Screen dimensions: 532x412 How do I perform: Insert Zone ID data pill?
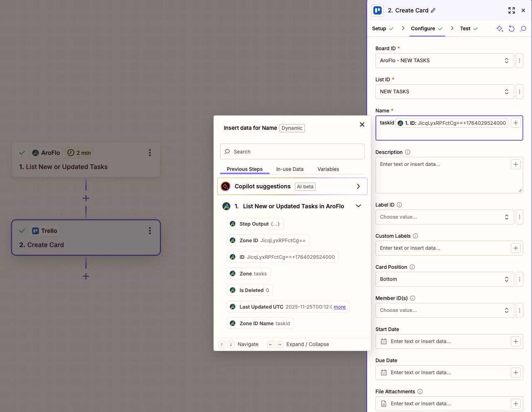(x=268, y=241)
